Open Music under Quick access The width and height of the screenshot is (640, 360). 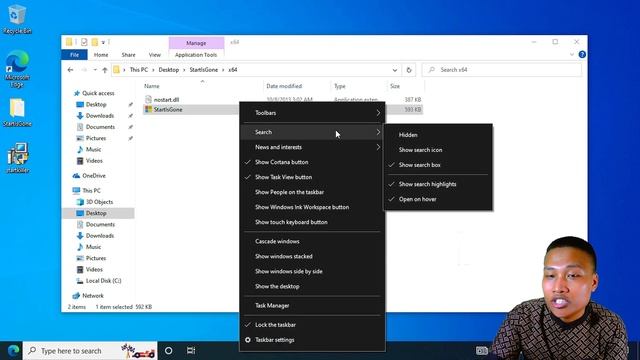[x=93, y=149]
